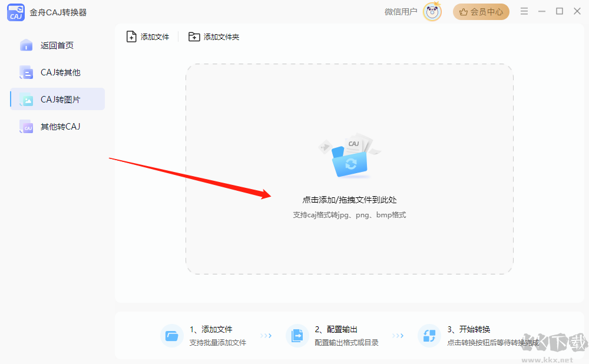Click the 添加文件夹 button
The height and width of the screenshot is (364, 589).
214,37
